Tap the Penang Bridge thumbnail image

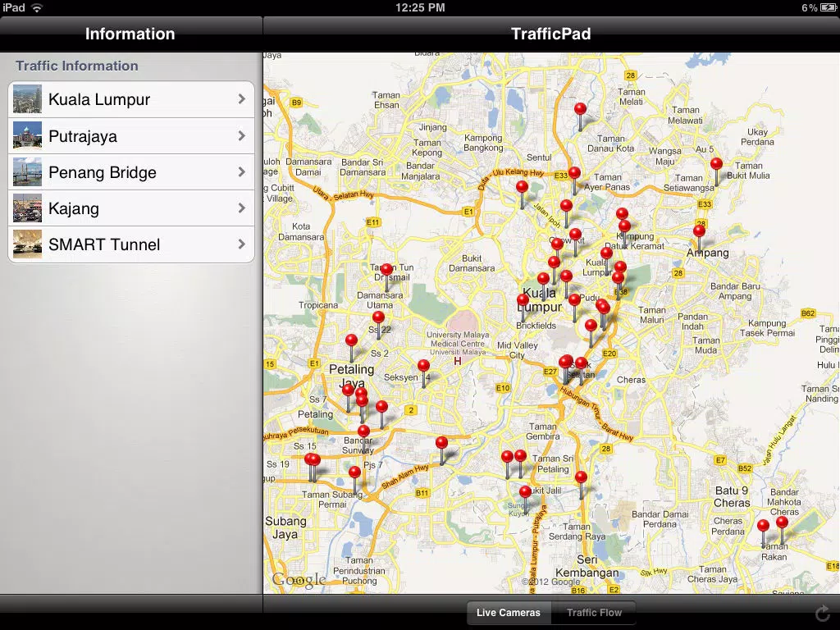point(27,172)
